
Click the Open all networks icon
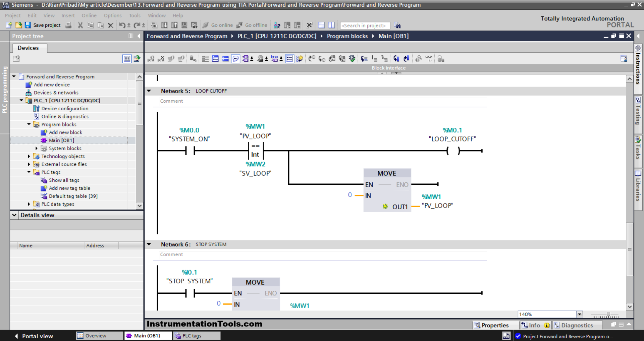pos(215,59)
